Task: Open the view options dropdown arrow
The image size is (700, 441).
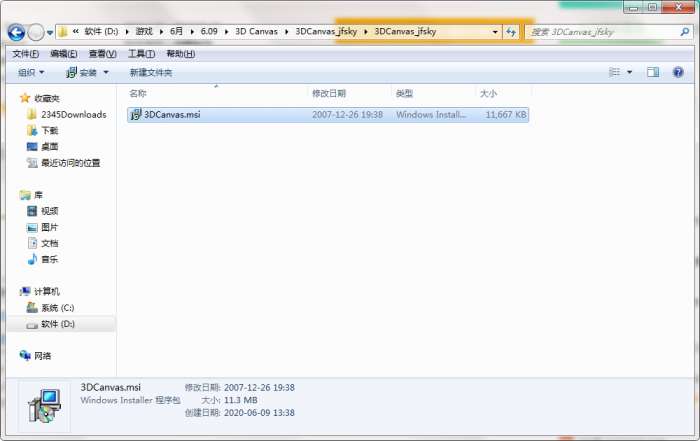Action: [629, 72]
